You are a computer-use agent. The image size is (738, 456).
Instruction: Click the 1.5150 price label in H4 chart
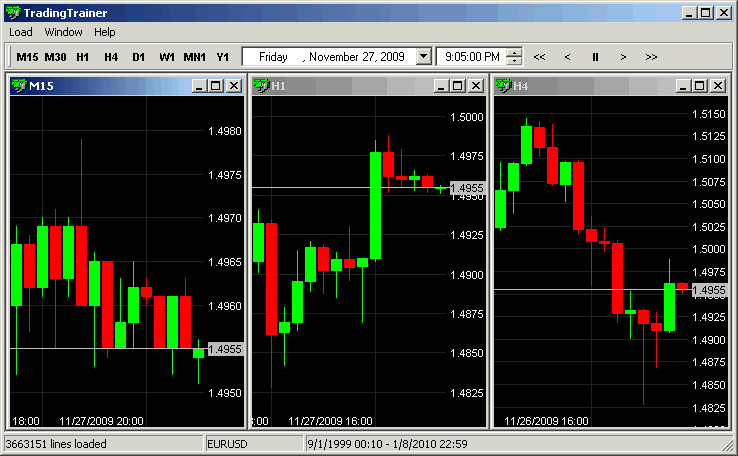point(709,114)
